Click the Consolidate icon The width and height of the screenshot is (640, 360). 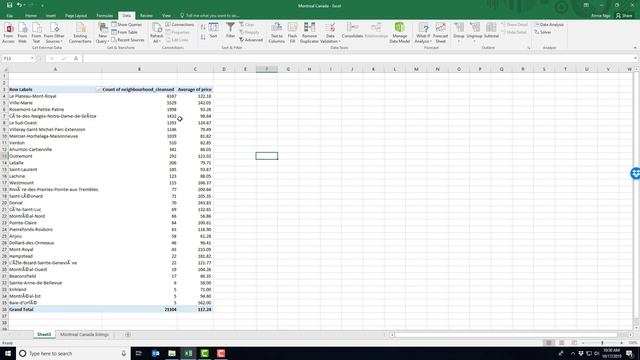(x=353, y=31)
